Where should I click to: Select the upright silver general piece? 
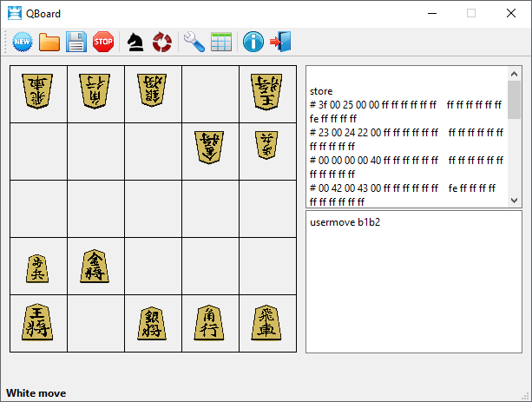coord(152,323)
